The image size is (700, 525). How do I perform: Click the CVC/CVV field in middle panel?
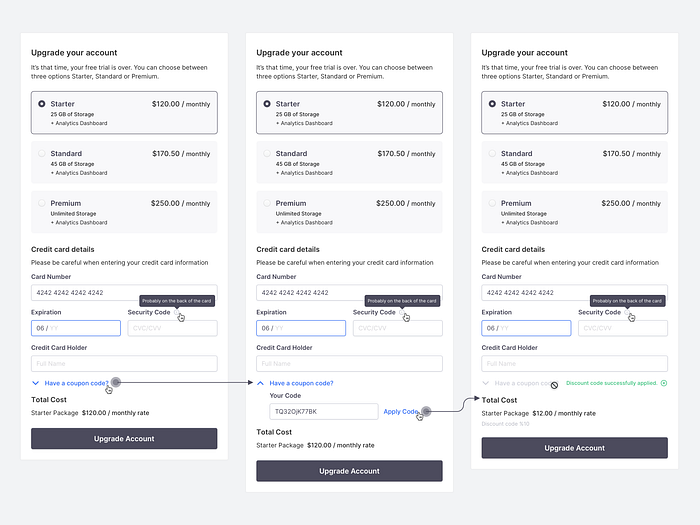(398, 328)
